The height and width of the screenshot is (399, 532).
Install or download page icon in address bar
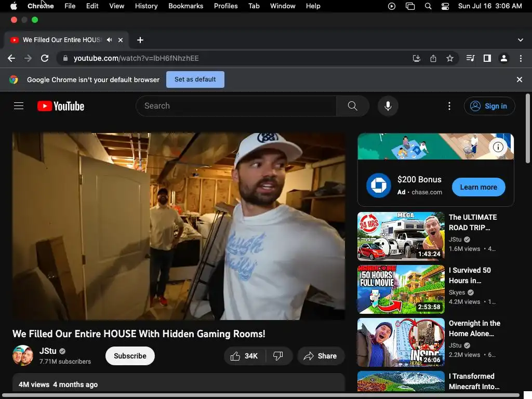416,58
